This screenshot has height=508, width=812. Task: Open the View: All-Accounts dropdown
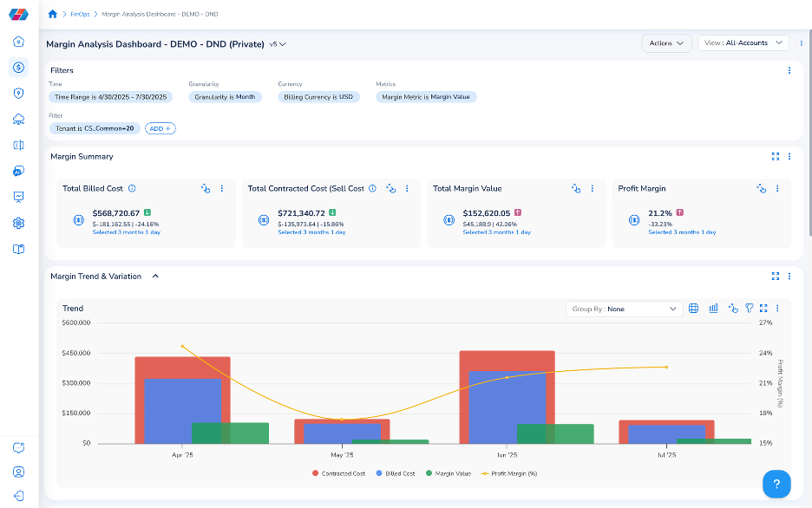click(743, 42)
